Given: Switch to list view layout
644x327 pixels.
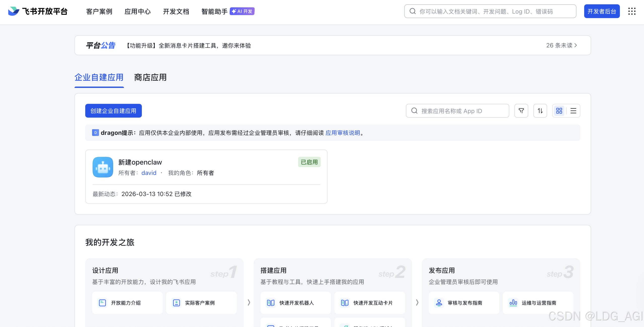Looking at the screenshot, I should 573,111.
